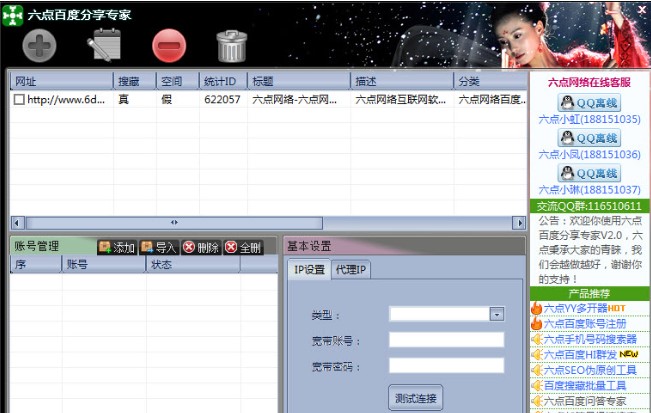Screen dimensions: 651x413
Task: Click the 分类 column header
Action: (x=490, y=81)
